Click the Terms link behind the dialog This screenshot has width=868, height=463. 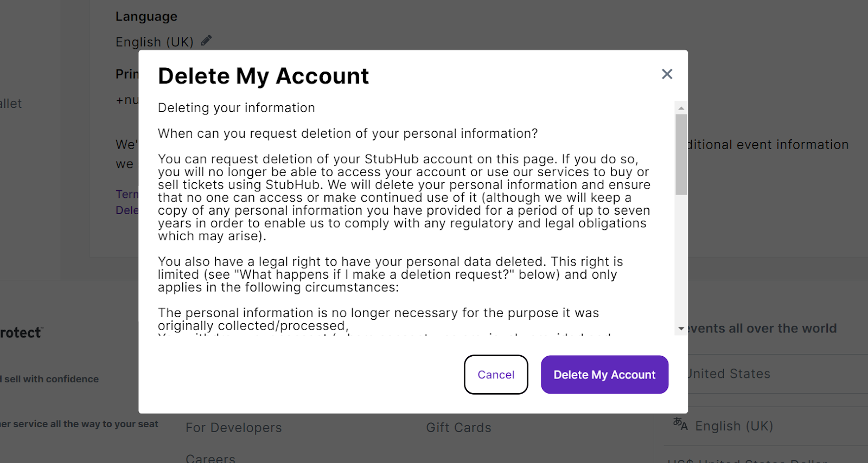click(x=127, y=194)
